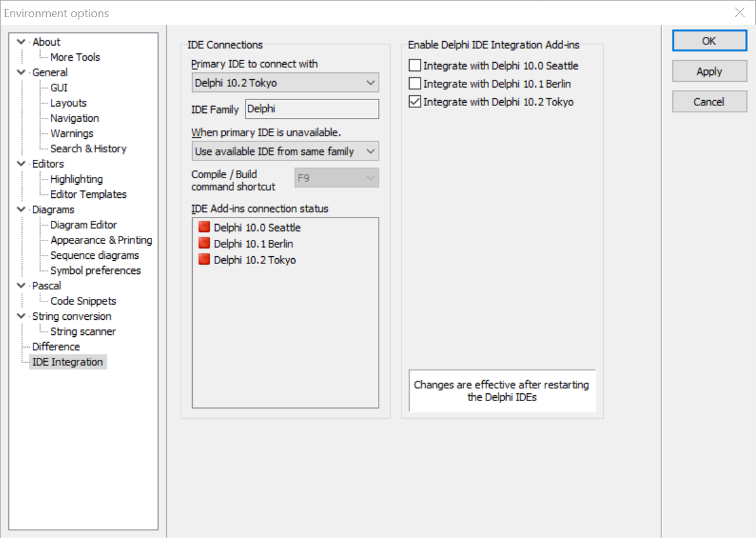The image size is (756, 538).
Task: Select Delphi 10.1 Berlin in connection status list
Action: click(x=253, y=244)
